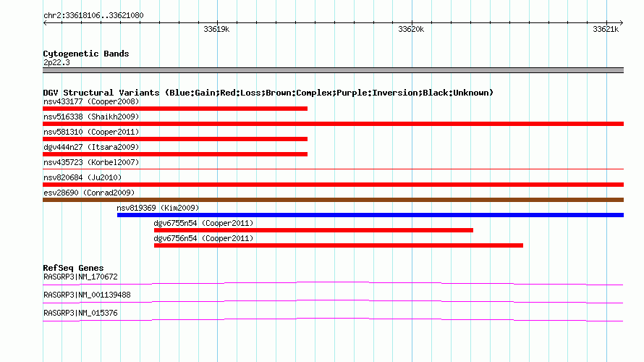The image size is (644, 362).
Task: Select the red nsv433177 loss bar
Action: (x=175, y=109)
